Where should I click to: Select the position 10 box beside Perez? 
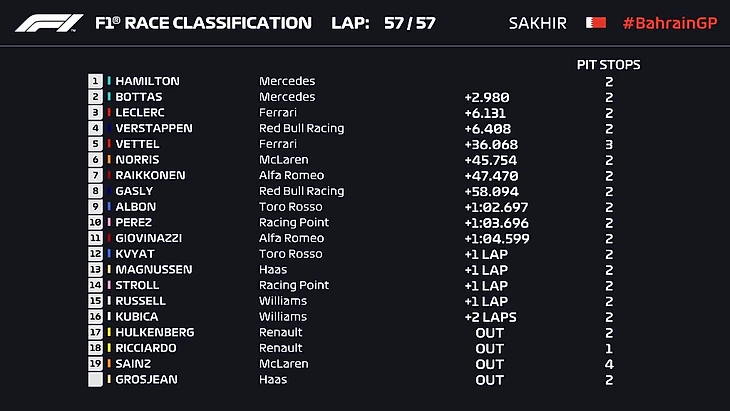(96, 222)
